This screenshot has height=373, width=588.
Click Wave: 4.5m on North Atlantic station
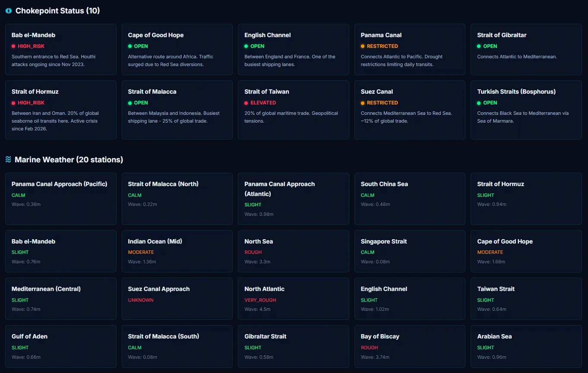point(257,309)
